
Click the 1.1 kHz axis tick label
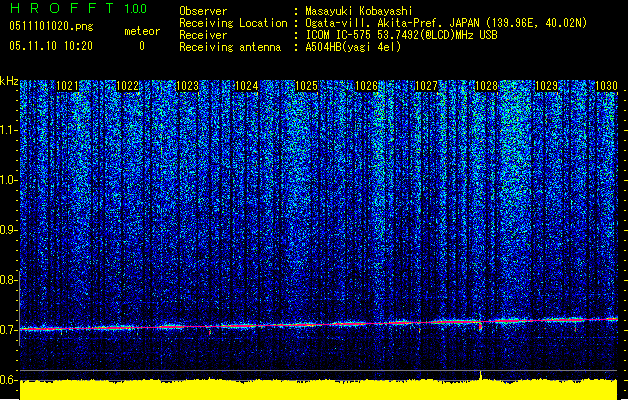coord(9,130)
